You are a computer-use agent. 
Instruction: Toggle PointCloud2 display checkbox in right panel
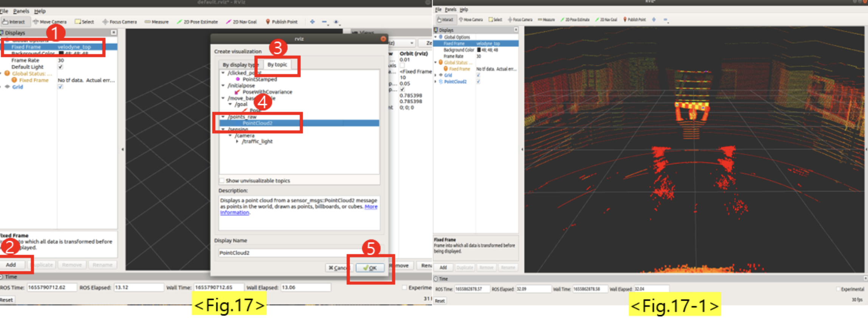[x=478, y=82]
